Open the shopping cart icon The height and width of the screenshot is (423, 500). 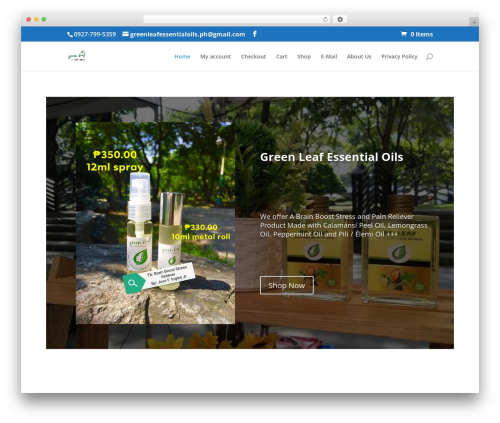click(404, 34)
